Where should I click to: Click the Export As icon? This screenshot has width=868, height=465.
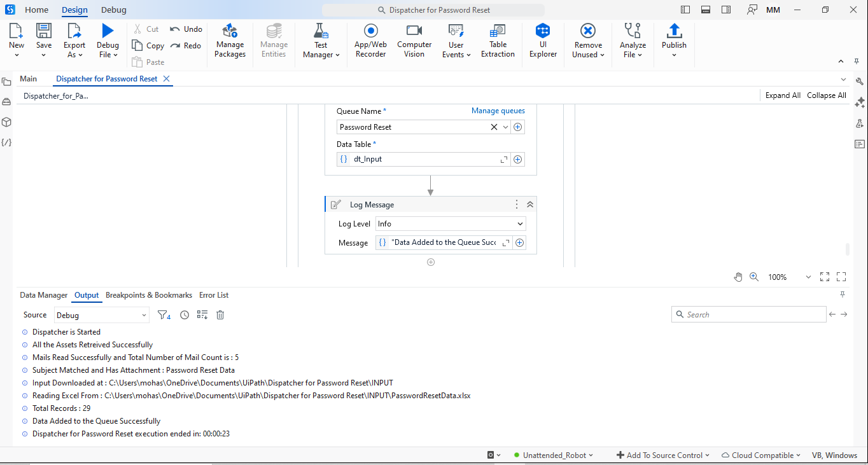[74, 31]
